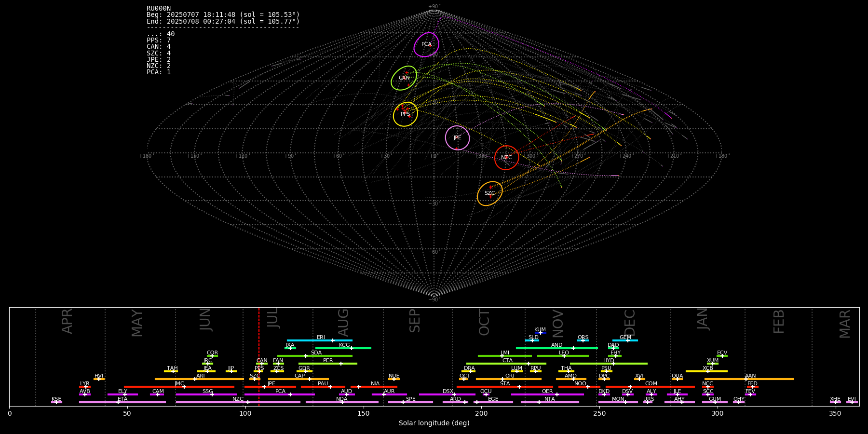Click the orange SZC radiant circle

[x=490, y=193]
